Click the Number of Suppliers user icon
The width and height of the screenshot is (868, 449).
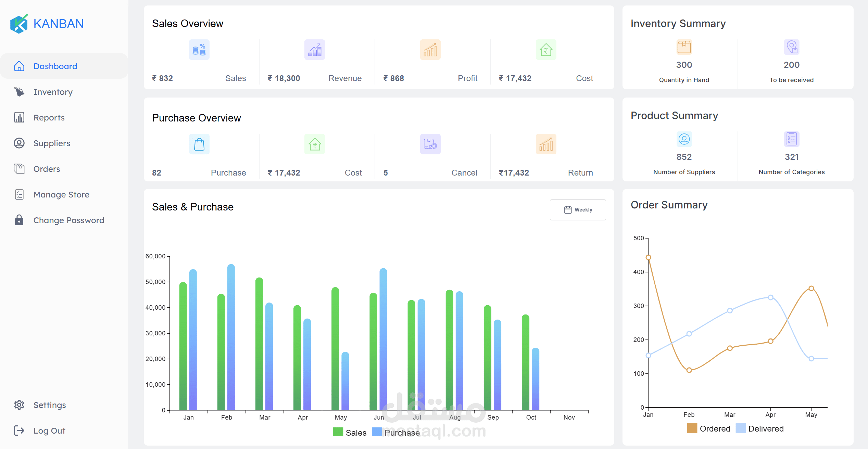684,139
